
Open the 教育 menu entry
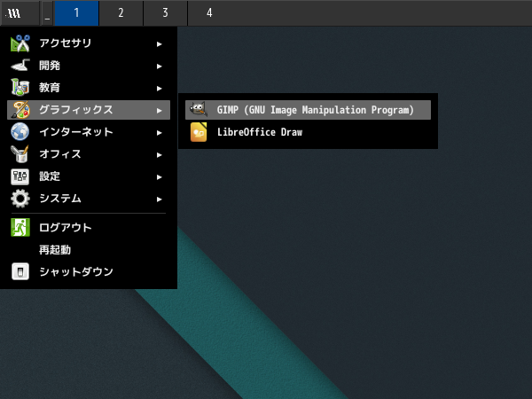click(x=89, y=88)
